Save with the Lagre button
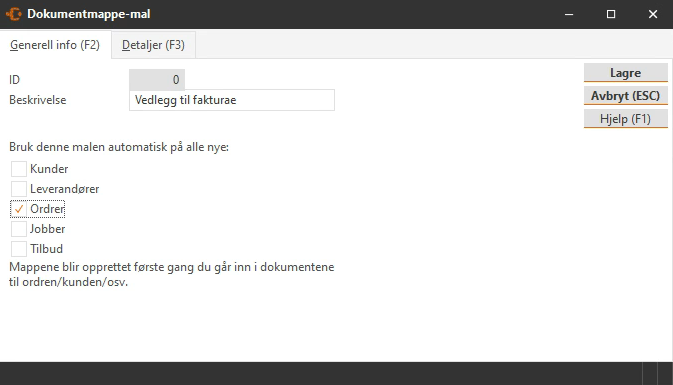This screenshot has width=673, height=385. (x=625, y=73)
